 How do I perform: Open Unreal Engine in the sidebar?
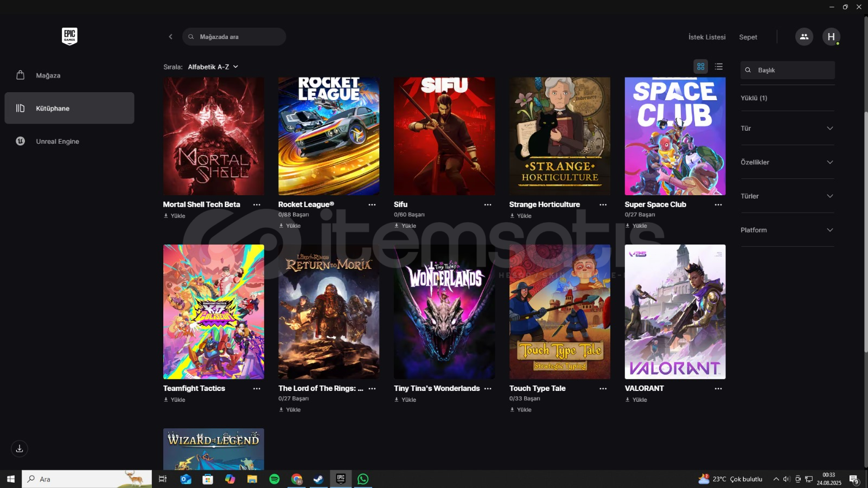[69, 141]
